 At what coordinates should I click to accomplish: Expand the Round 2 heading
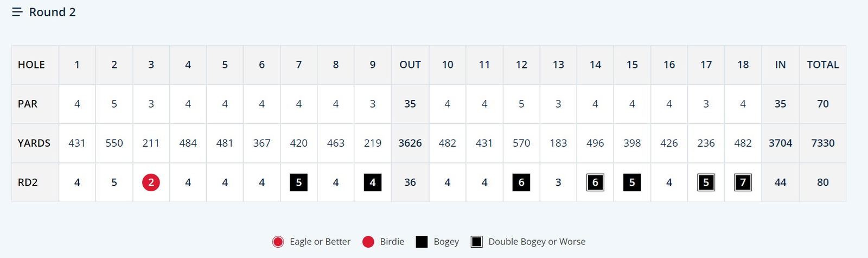(52, 12)
